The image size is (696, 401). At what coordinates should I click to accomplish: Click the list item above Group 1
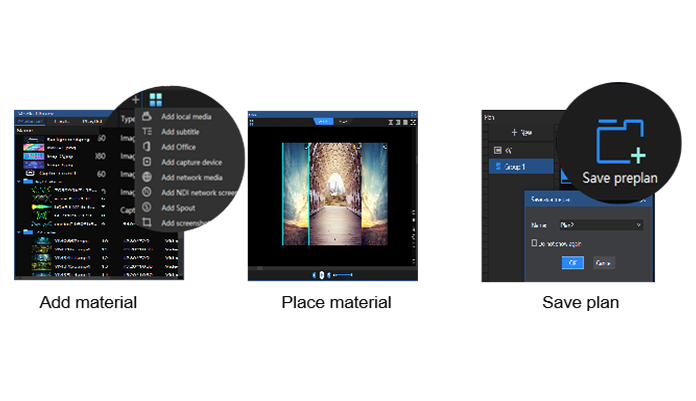pos(521,151)
